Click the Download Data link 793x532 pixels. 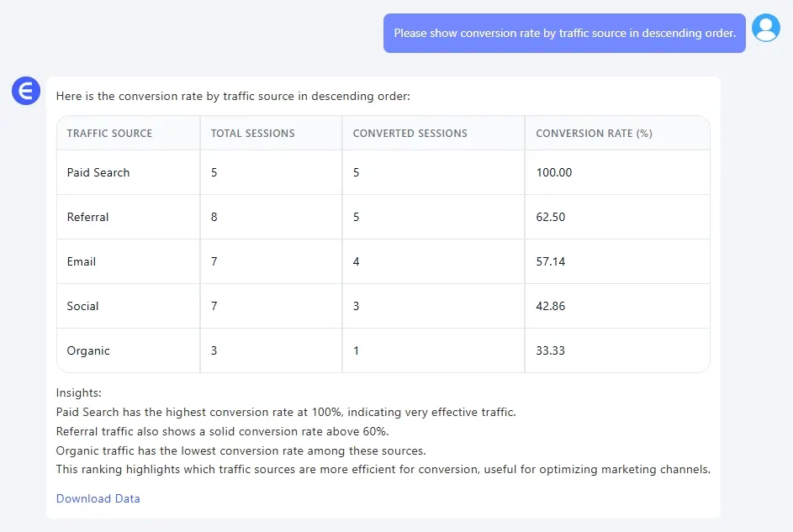98,498
